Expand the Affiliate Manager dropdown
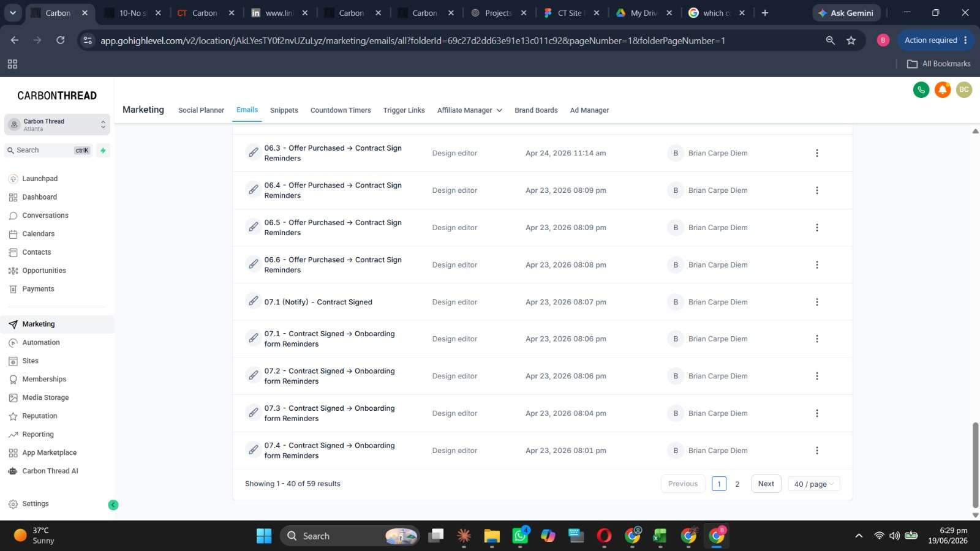This screenshot has width=980, height=551. coord(469,110)
